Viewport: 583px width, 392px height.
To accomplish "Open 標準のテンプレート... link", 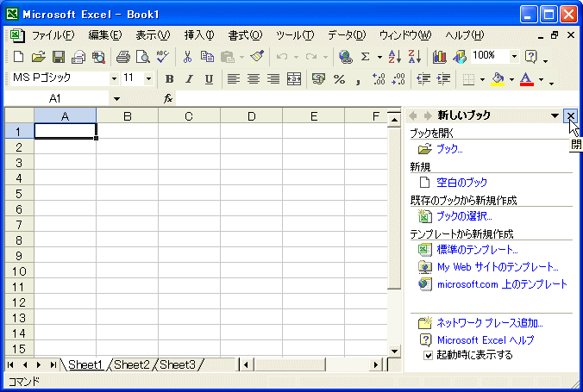I will [478, 250].
